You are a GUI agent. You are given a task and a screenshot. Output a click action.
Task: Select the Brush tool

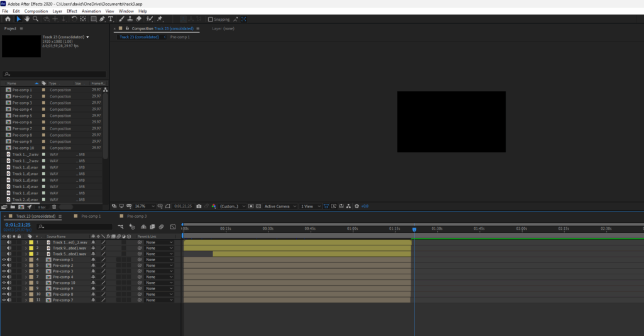pos(121,19)
